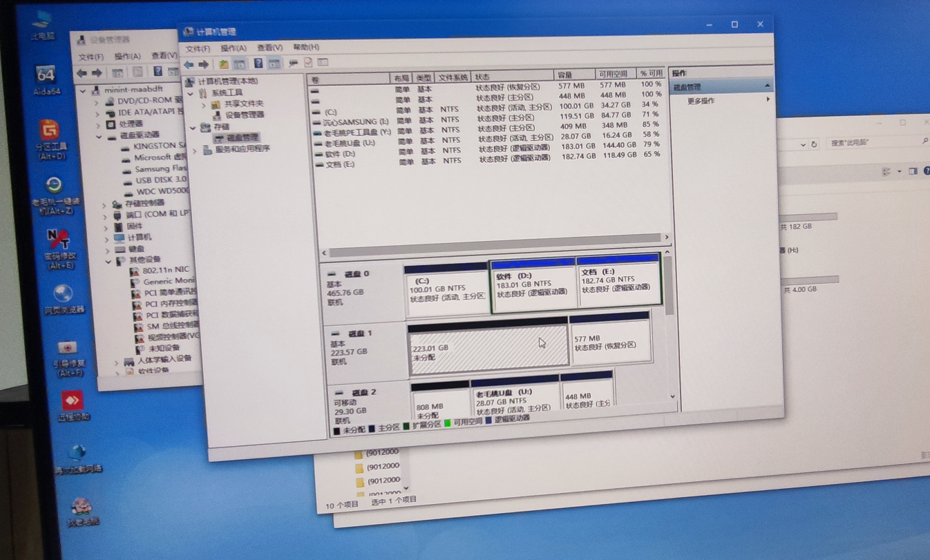Select 老毛桃U盘 (U:) partition block

click(515, 396)
